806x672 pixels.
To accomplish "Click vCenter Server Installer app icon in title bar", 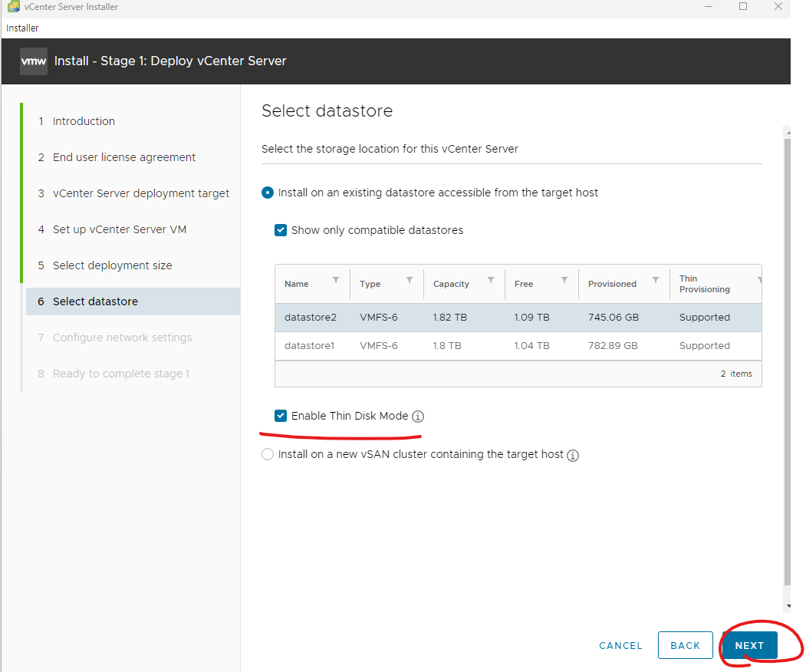I will [14, 7].
